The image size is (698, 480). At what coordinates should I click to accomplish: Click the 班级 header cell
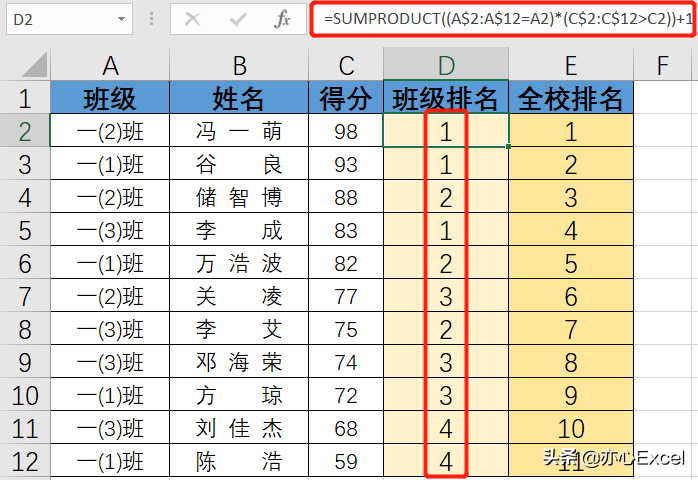(110, 98)
